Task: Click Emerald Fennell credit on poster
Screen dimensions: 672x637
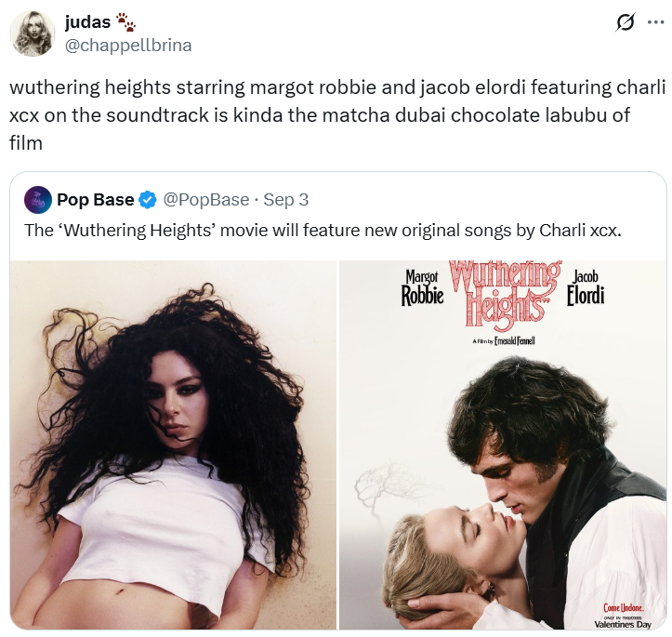Action: click(504, 341)
